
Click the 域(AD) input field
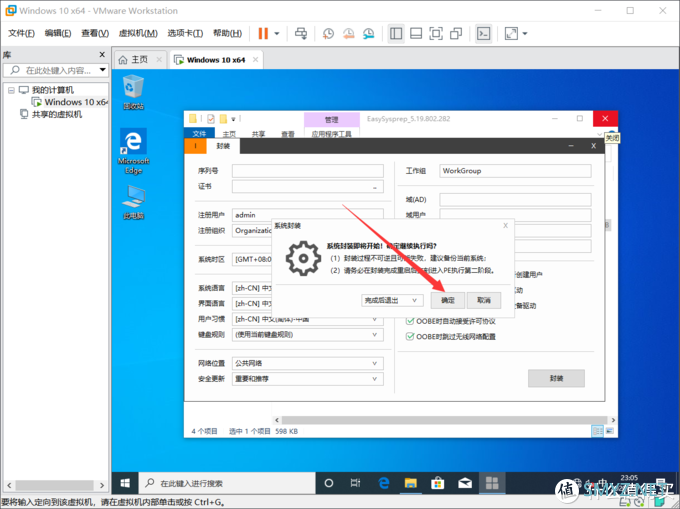tap(515, 199)
